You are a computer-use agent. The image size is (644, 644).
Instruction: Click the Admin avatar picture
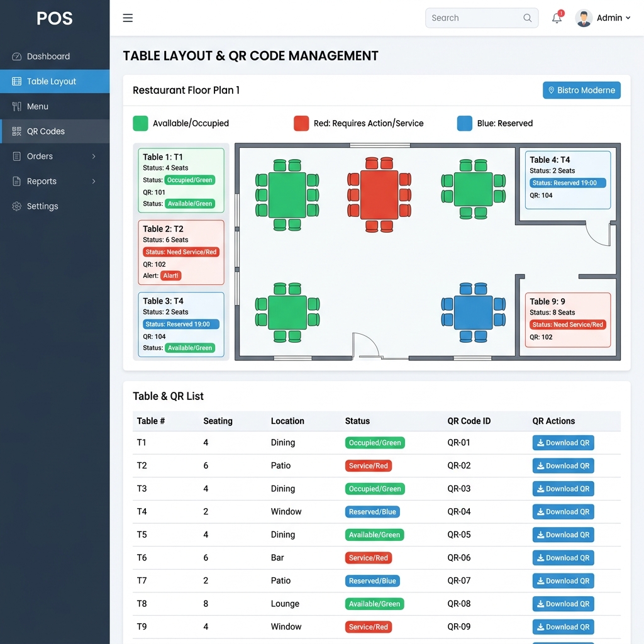(584, 18)
